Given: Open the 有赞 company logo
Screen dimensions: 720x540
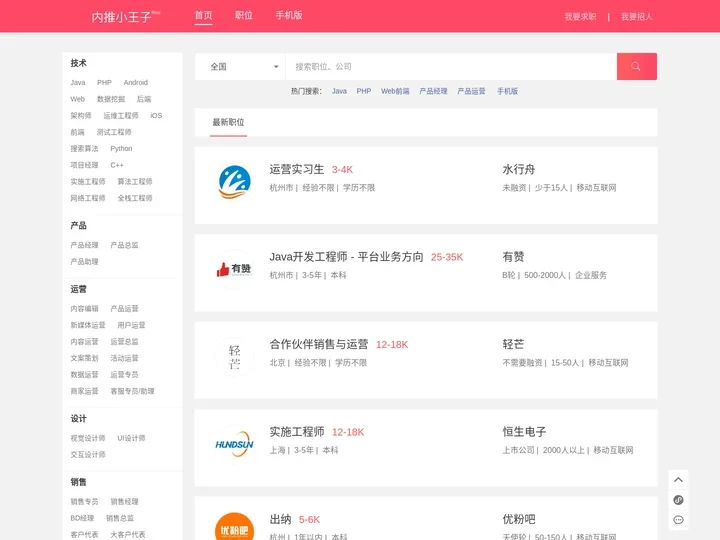Looking at the screenshot, I should 235,270.
